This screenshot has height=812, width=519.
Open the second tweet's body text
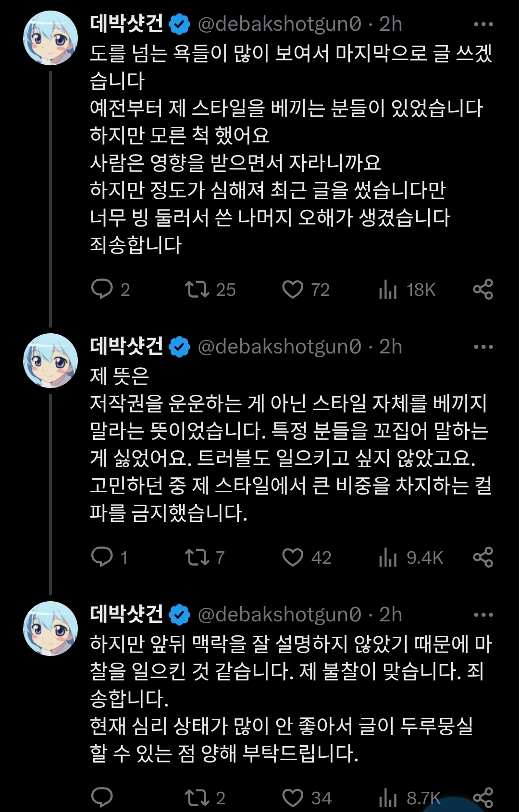288,444
